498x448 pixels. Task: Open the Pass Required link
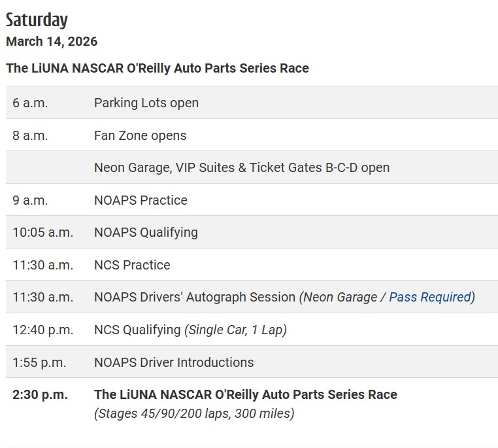click(429, 298)
